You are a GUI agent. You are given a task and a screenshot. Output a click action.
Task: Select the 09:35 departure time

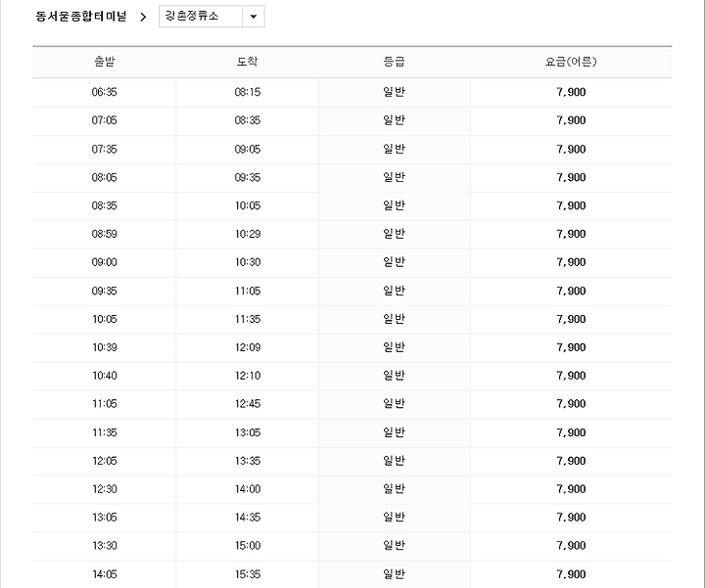105,292
